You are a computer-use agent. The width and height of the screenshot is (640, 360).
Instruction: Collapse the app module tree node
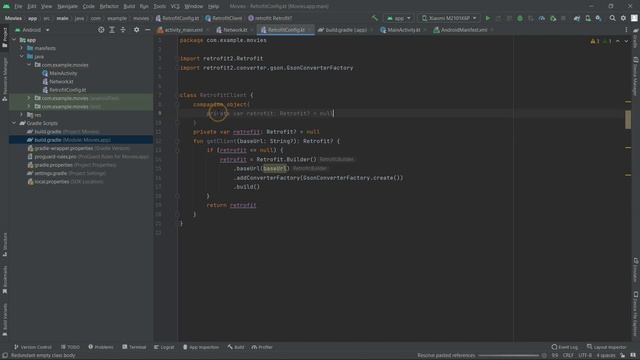click(x=15, y=40)
